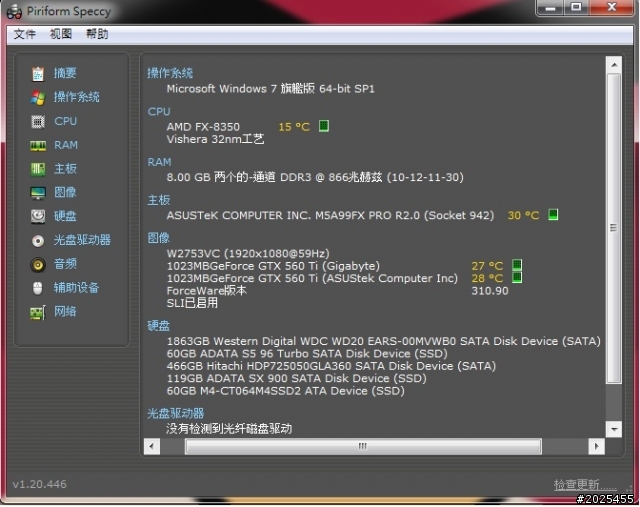The width and height of the screenshot is (640, 507).
Task: Select 主板 label in the sidebar
Action: (x=65, y=169)
